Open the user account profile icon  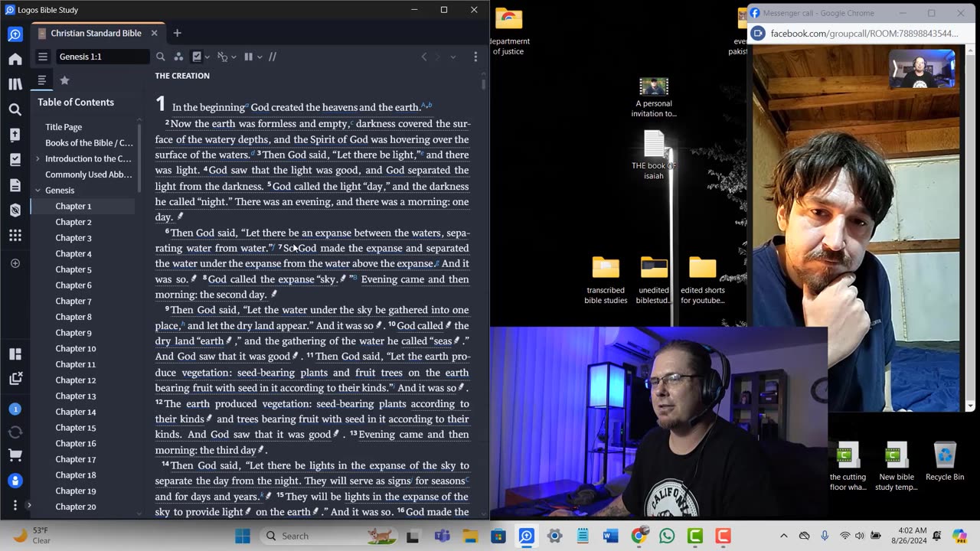click(x=15, y=481)
